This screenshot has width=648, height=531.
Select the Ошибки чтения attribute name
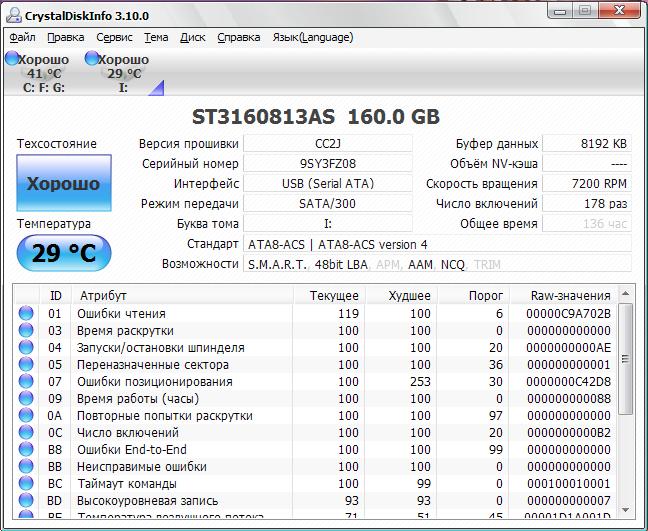[122, 314]
